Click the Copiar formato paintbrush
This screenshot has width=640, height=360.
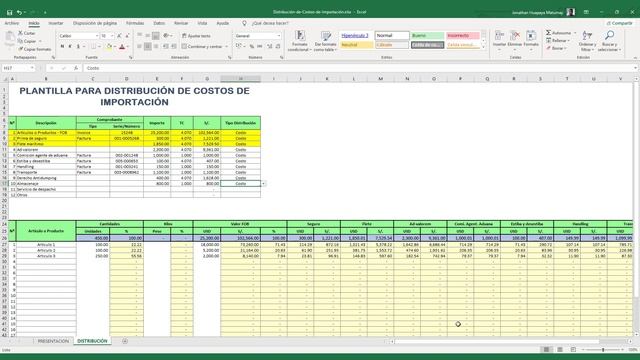click(x=35, y=49)
